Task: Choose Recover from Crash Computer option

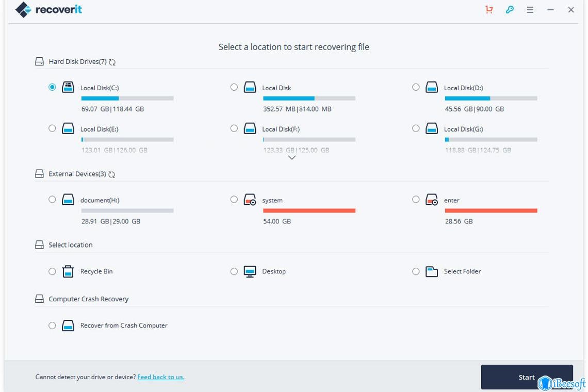Action: (52, 325)
